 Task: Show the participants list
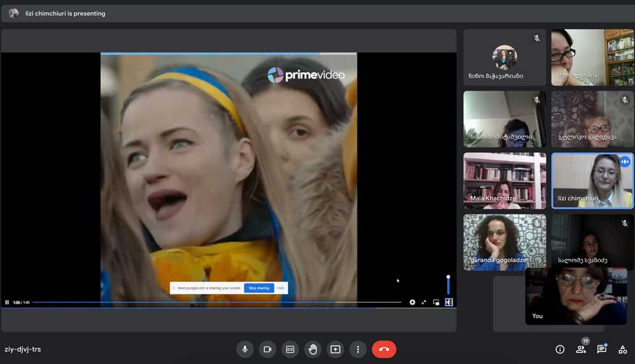tap(580, 349)
